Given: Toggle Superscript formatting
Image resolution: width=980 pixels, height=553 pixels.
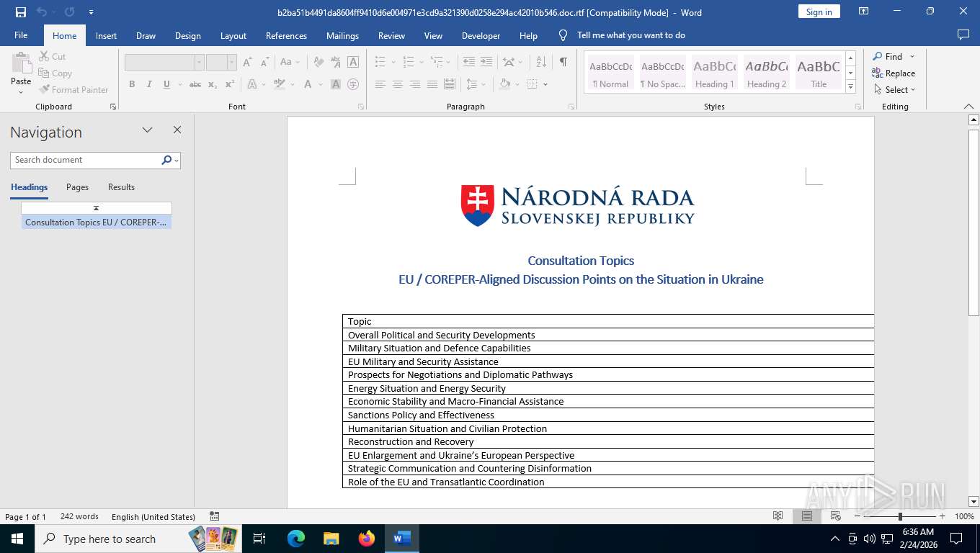Looking at the screenshot, I should pos(230,84).
